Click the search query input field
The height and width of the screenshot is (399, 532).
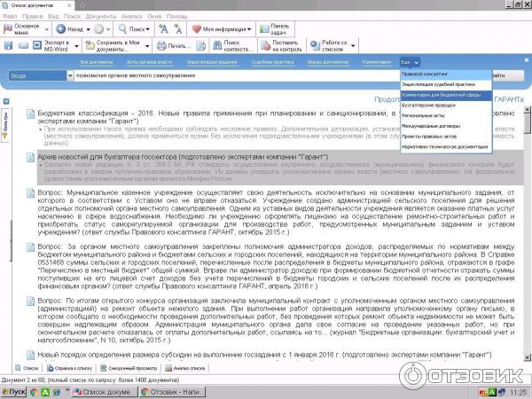pos(237,75)
